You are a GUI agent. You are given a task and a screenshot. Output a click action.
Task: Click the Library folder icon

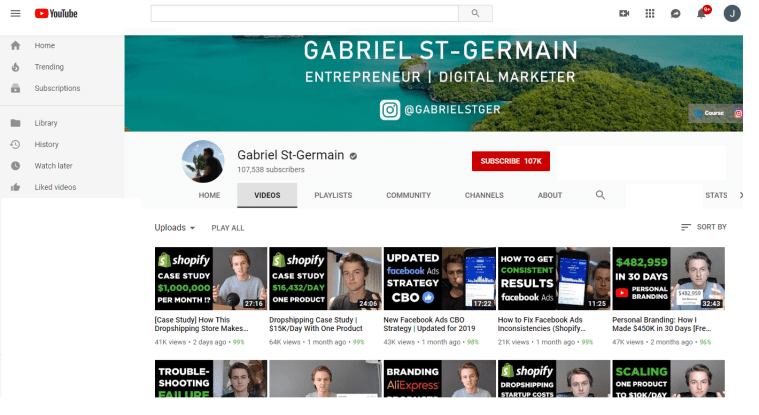tap(15, 123)
